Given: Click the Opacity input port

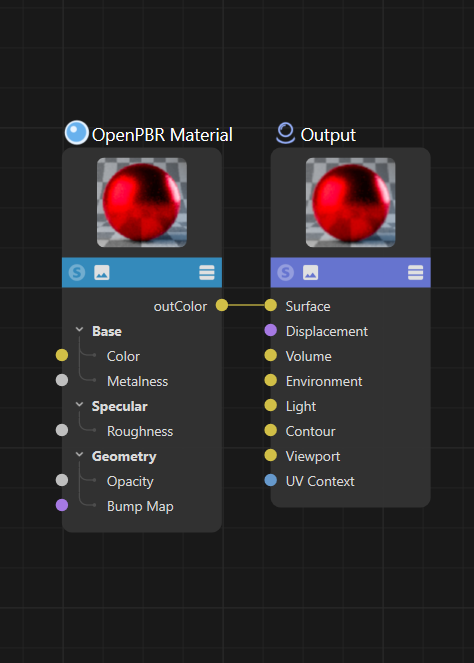Looking at the screenshot, I should pos(62,480).
